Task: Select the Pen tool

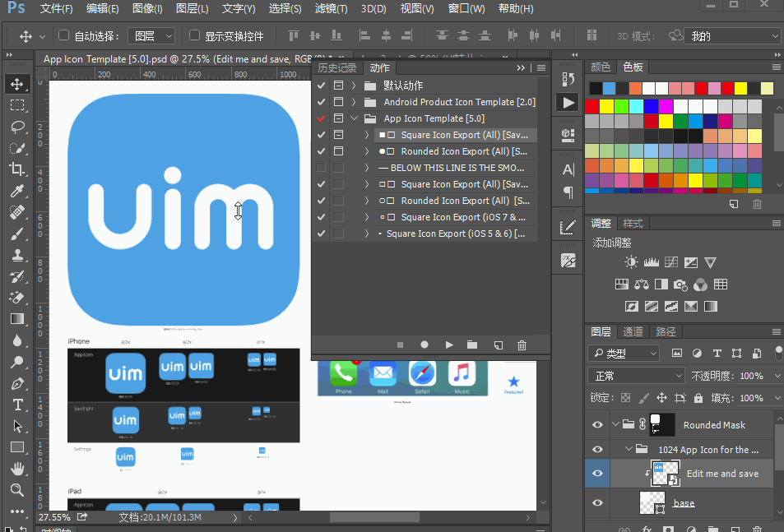Action: coord(17,384)
